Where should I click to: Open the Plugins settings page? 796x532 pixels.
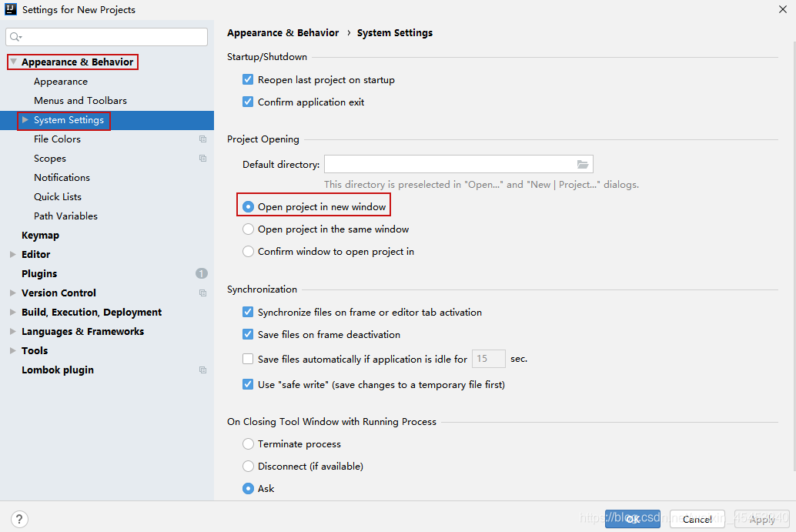[39, 273]
